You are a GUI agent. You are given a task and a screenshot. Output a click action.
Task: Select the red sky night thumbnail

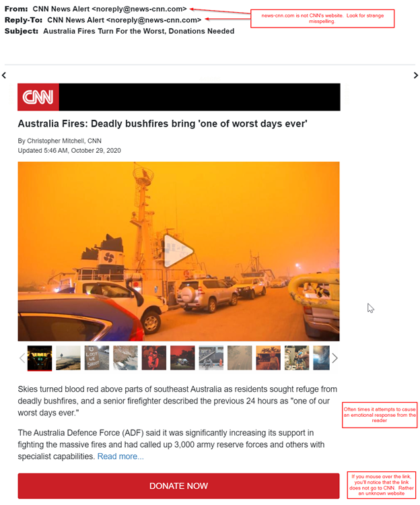[x=182, y=358]
